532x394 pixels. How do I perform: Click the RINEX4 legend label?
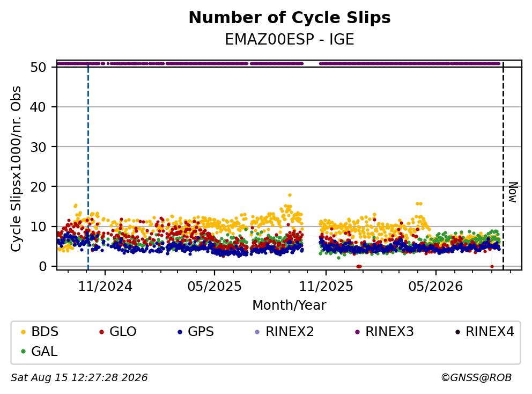click(x=490, y=332)
